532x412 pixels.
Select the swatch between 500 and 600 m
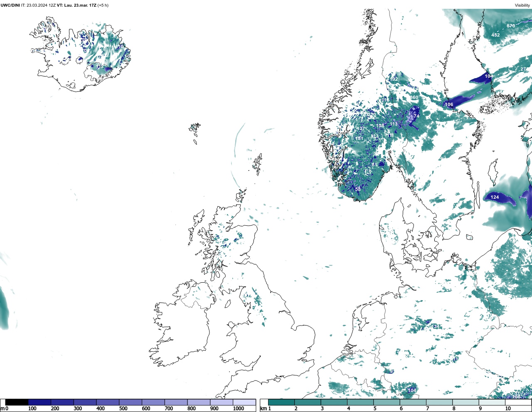(x=131, y=402)
